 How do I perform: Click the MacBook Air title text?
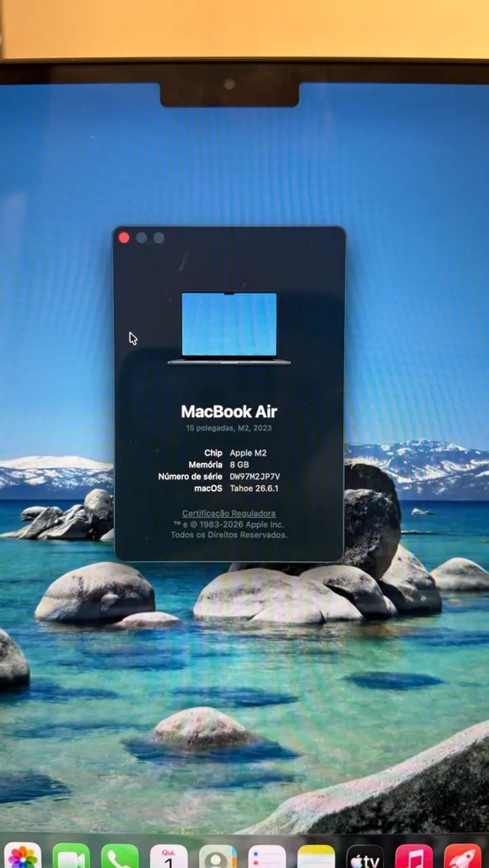click(229, 412)
